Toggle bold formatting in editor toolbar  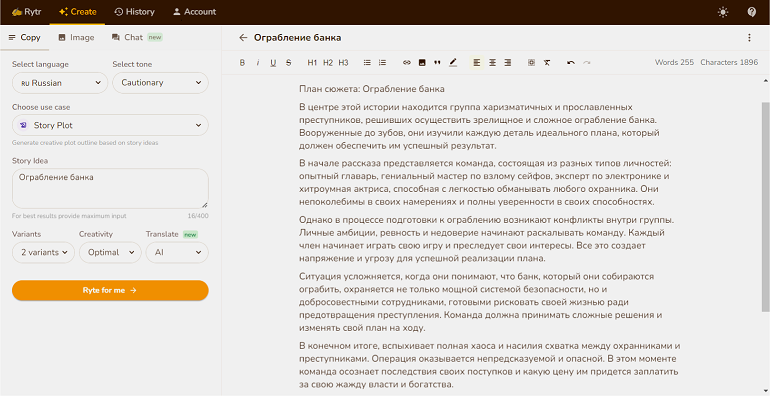(x=242, y=62)
